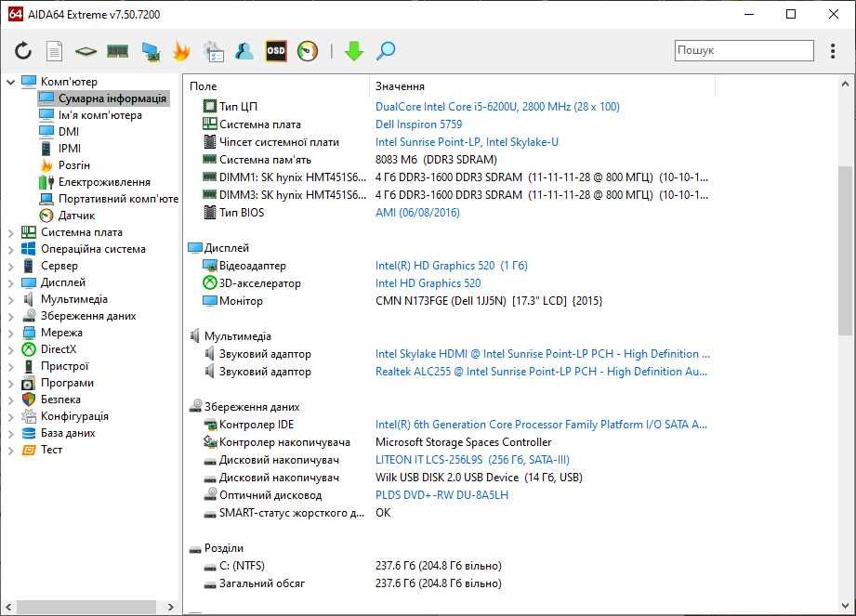Collapse the Комп'ютер tree node
The image size is (856, 616).
[x=10, y=82]
